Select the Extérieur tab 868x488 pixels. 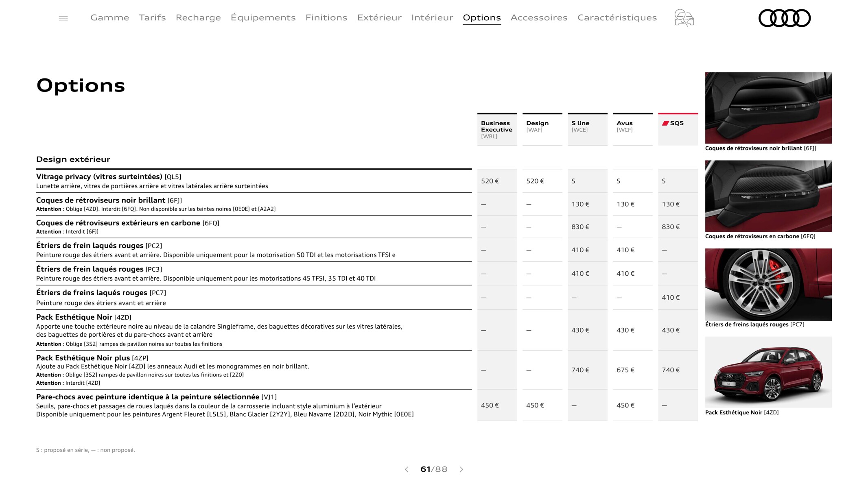tap(379, 17)
